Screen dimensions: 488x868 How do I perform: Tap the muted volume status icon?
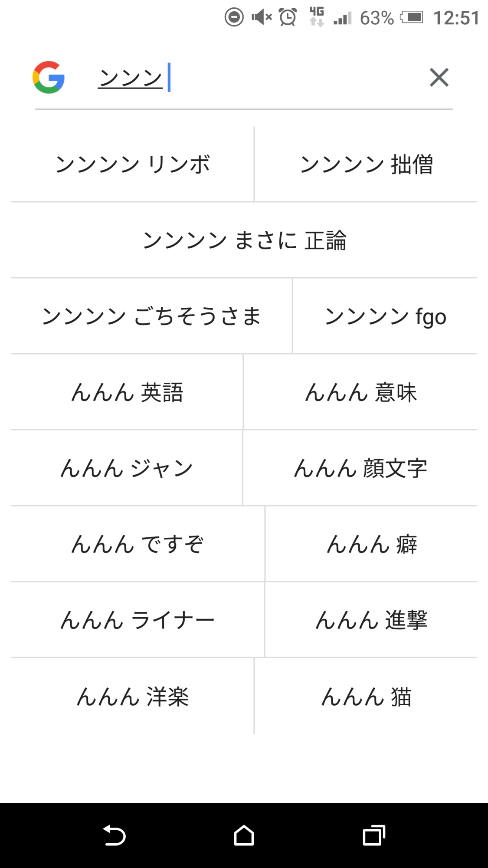tap(262, 18)
